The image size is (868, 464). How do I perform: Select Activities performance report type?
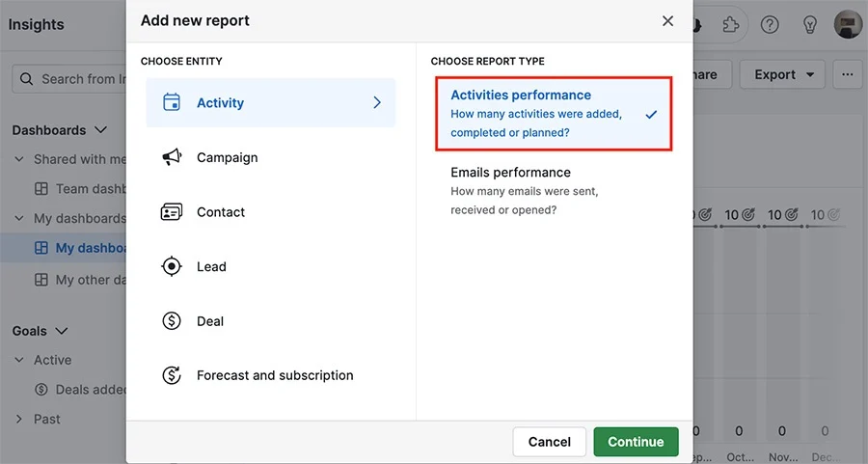pyautogui.click(x=555, y=114)
